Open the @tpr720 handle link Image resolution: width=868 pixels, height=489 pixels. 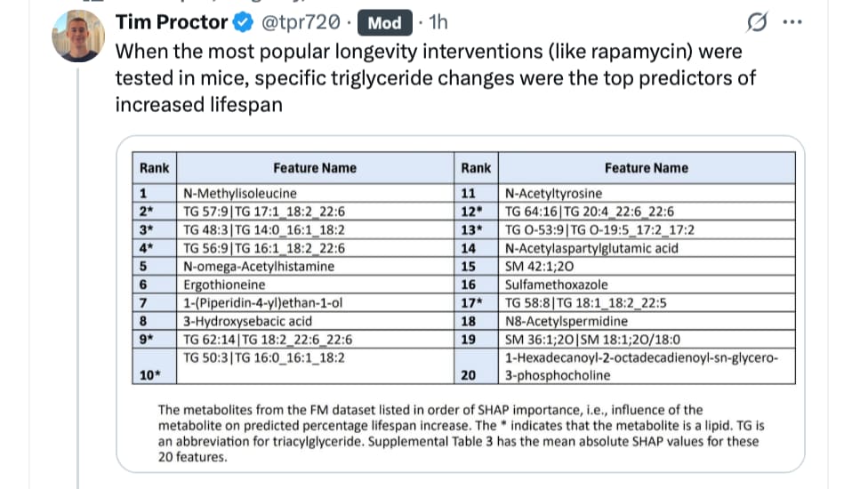click(301, 22)
